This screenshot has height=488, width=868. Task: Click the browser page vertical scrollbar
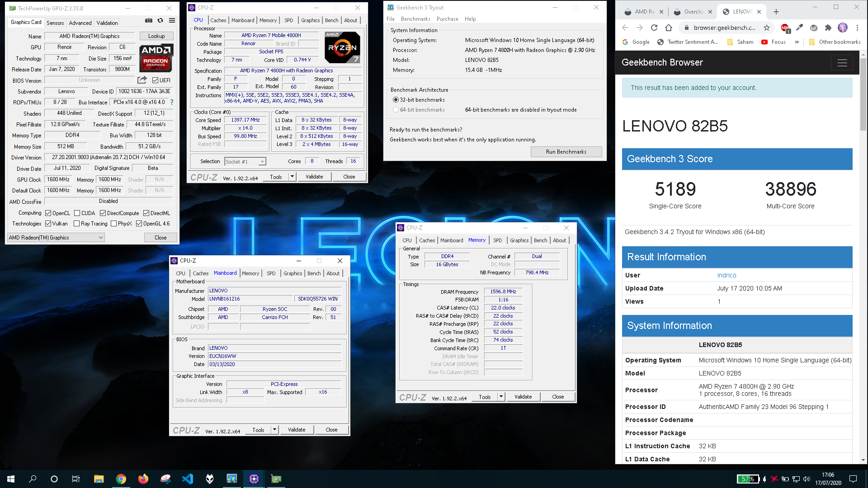click(863, 95)
